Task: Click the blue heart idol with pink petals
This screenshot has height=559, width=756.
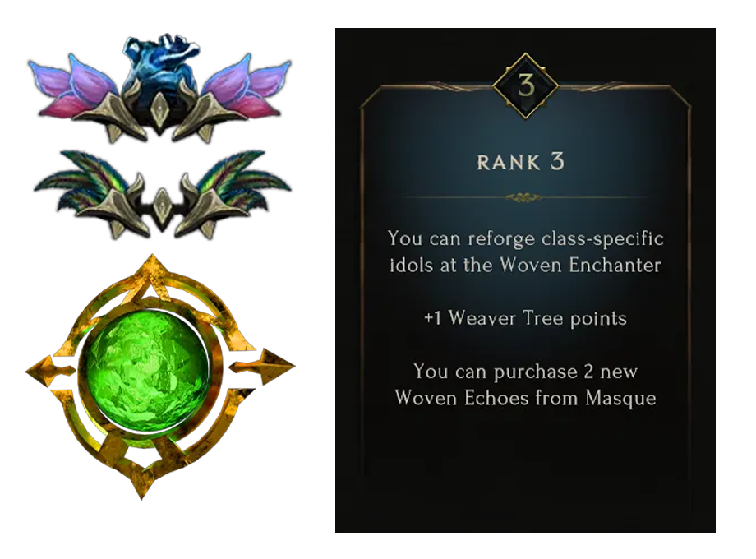Action: [159, 88]
